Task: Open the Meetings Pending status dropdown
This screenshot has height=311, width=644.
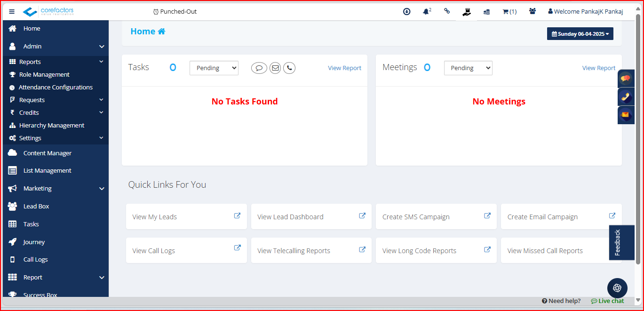Action: click(468, 68)
